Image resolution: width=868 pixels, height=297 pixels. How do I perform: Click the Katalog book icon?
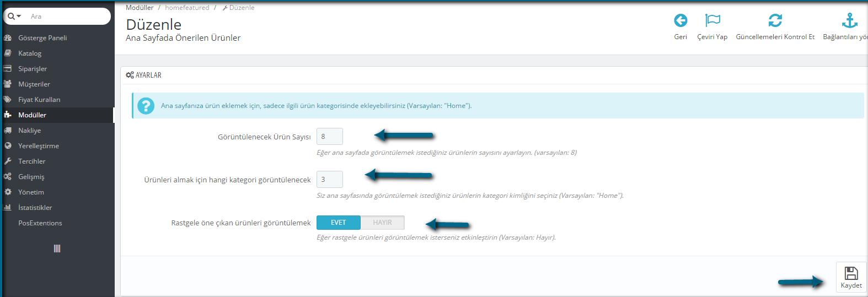(8, 53)
